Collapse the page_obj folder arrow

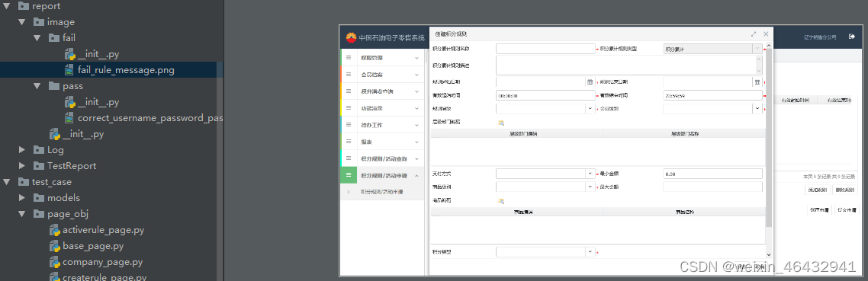click(22, 214)
